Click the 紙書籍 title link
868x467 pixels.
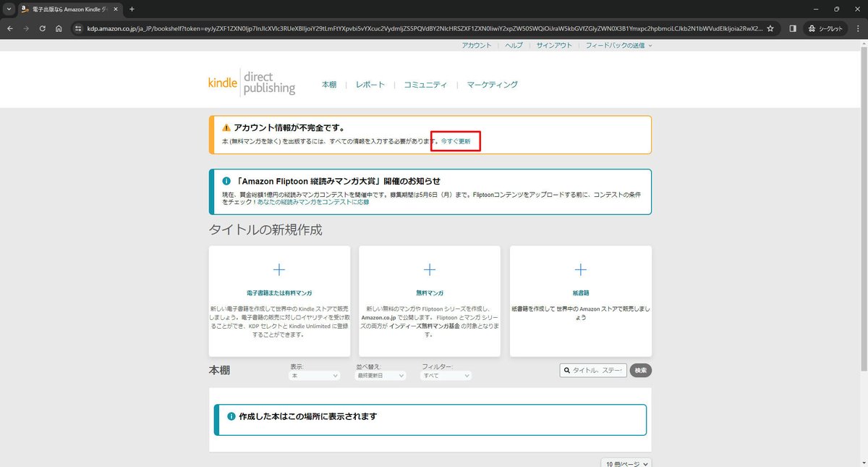(580, 293)
